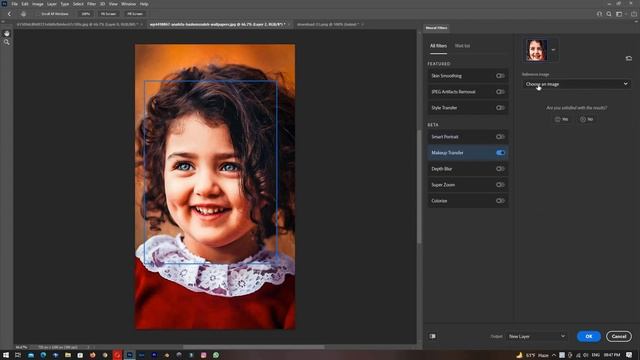The image size is (640, 360).
Task: Enable the Depth Blur toggle
Action: (x=500, y=169)
